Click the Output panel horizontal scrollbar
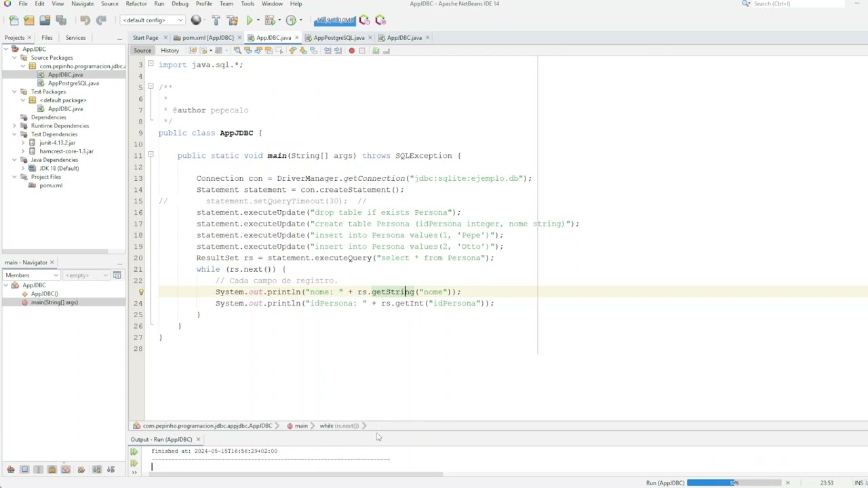 pyautogui.click(x=297, y=474)
